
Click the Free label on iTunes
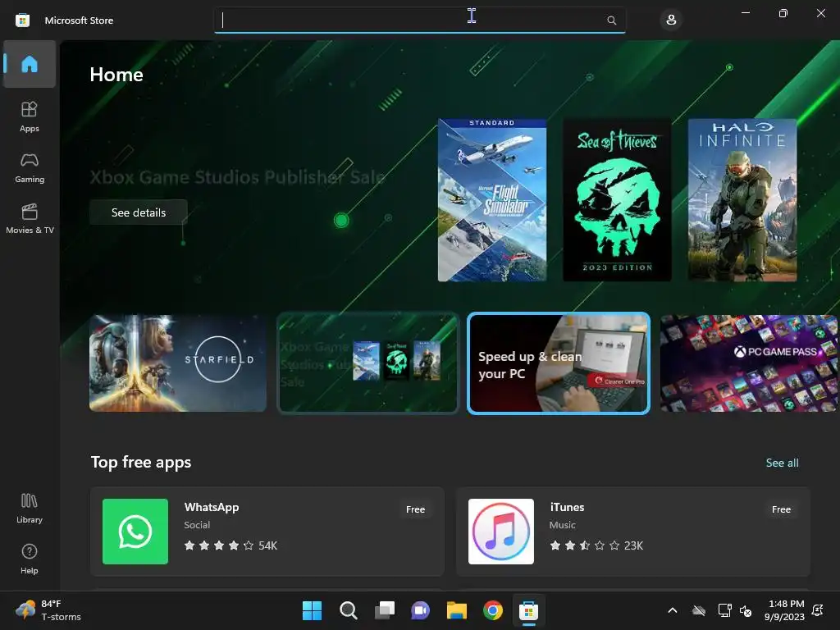(x=781, y=509)
